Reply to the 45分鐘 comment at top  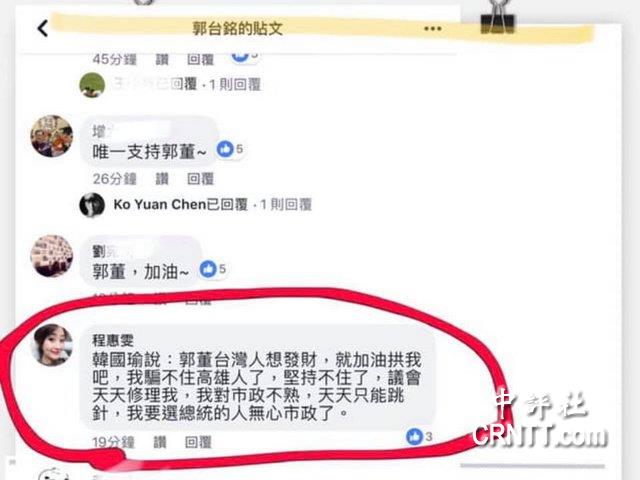200,60
